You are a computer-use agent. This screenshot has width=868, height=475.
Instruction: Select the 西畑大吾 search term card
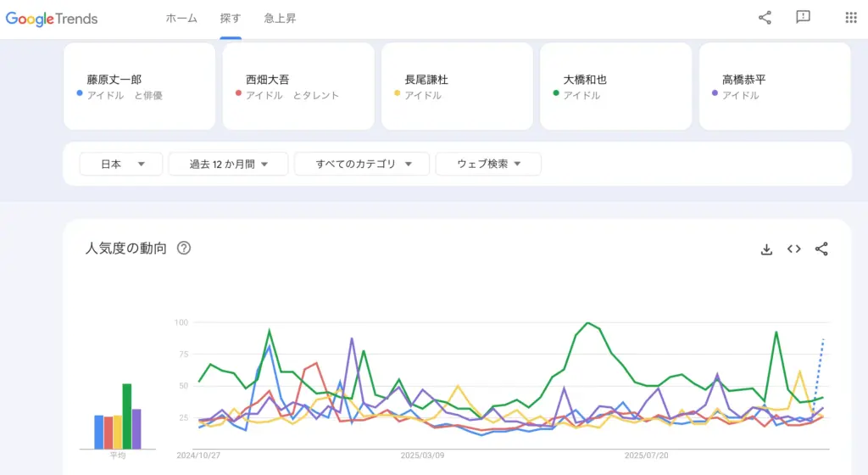click(x=298, y=87)
